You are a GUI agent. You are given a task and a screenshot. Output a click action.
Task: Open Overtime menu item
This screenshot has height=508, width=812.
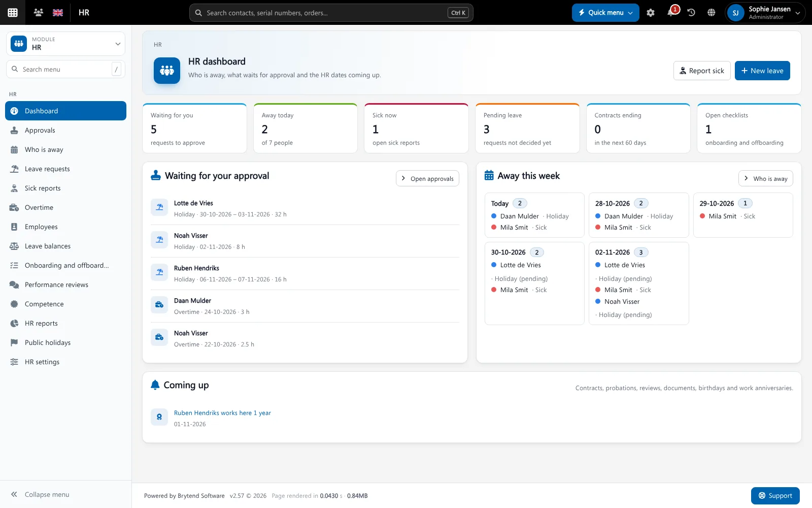pos(65,207)
